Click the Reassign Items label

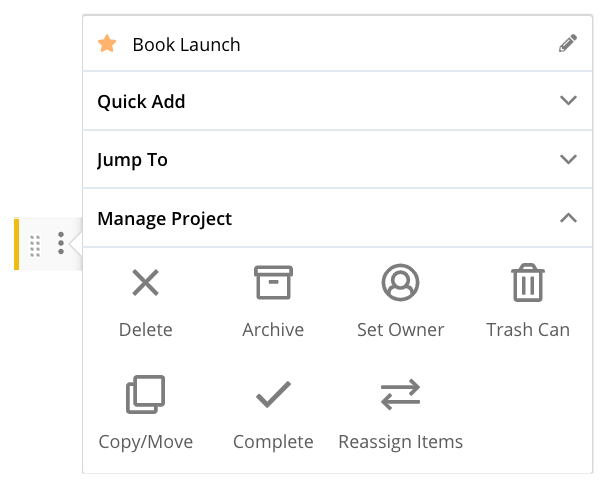(401, 442)
